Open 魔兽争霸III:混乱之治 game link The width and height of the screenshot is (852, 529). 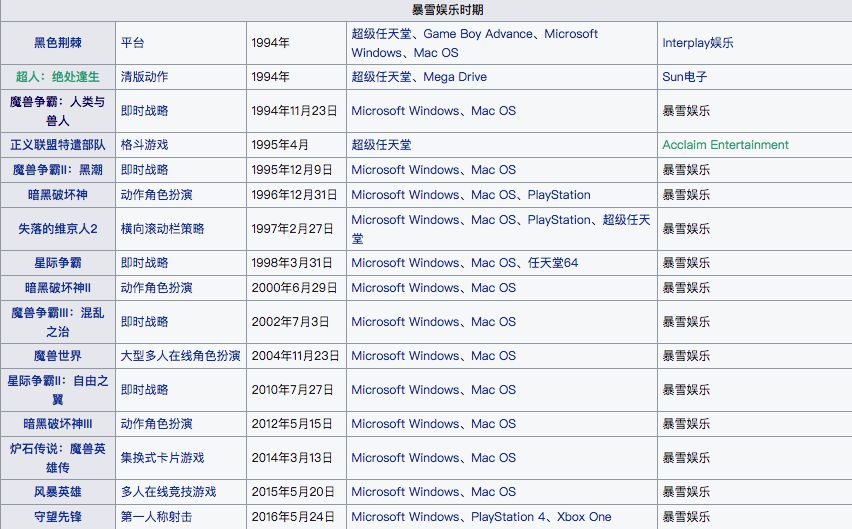pyautogui.click(x=58, y=322)
